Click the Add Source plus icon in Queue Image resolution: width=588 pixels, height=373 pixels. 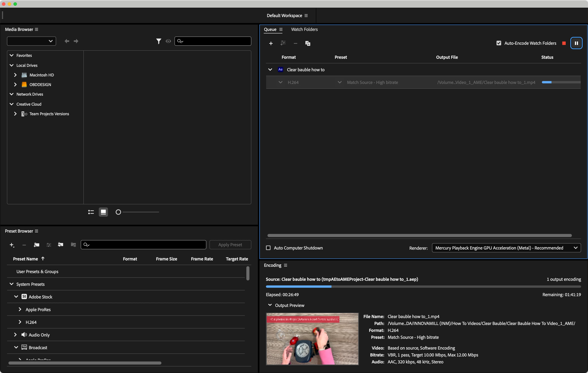coord(271,43)
